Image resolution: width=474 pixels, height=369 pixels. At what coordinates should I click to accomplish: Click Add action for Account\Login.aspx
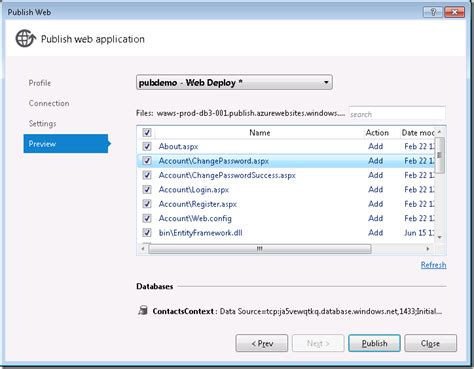click(x=375, y=189)
